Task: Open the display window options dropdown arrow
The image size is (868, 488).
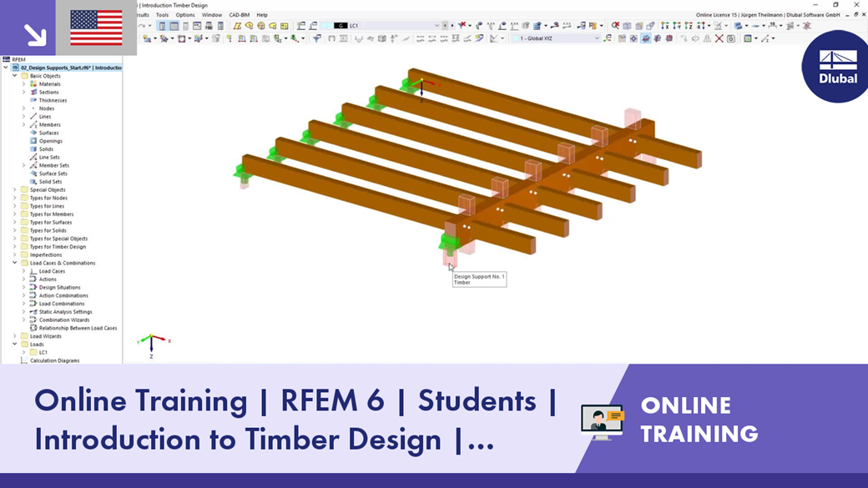Action: click(x=755, y=38)
